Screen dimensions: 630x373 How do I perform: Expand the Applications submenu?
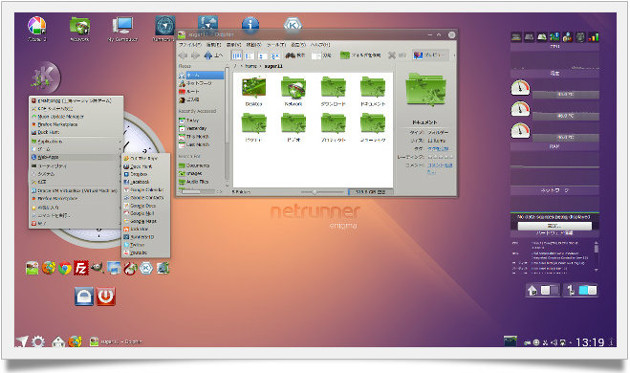(76, 141)
